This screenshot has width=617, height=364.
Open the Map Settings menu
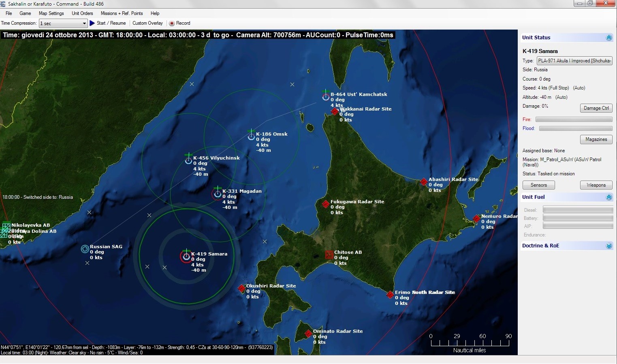(x=51, y=13)
